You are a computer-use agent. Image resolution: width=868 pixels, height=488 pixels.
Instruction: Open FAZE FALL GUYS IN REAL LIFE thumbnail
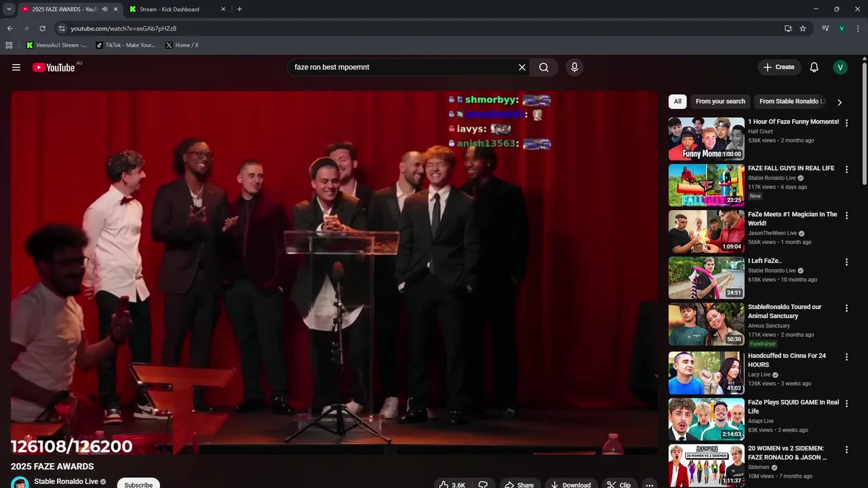click(x=706, y=185)
